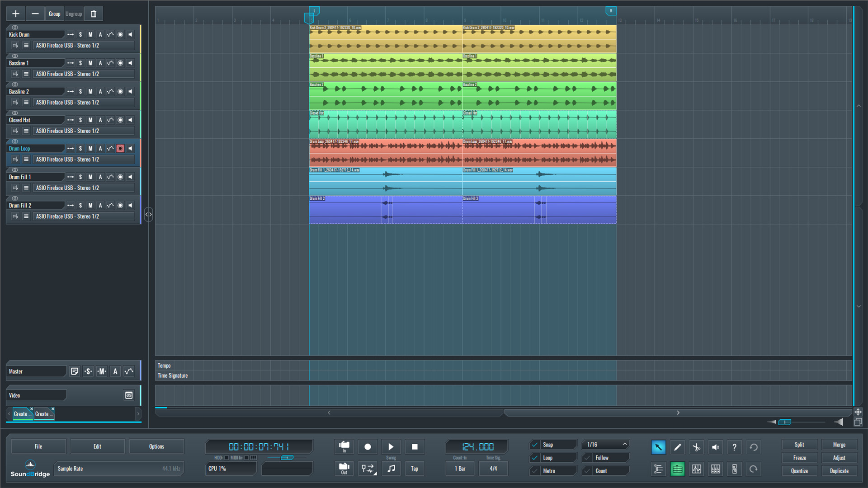
Task: Enable the Follow checkbox
Action: click(587, 458)
